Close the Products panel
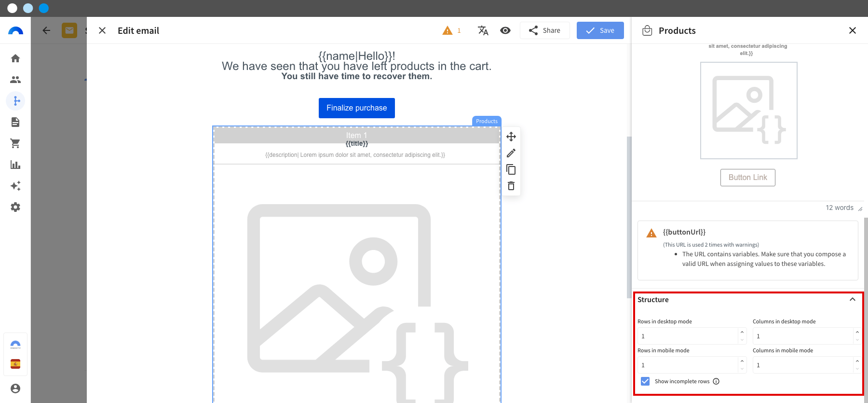Viewport: 868px width, 403px height. 853,30
